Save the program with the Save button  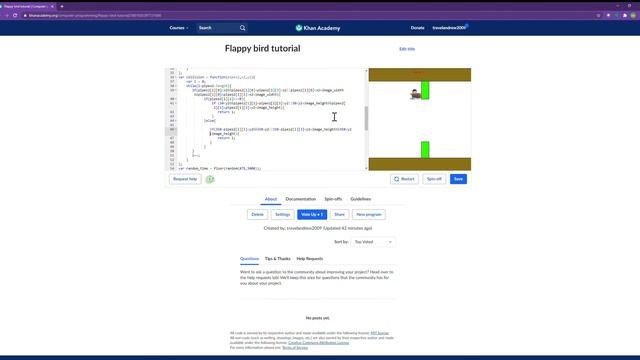click(x=458, y=179)
